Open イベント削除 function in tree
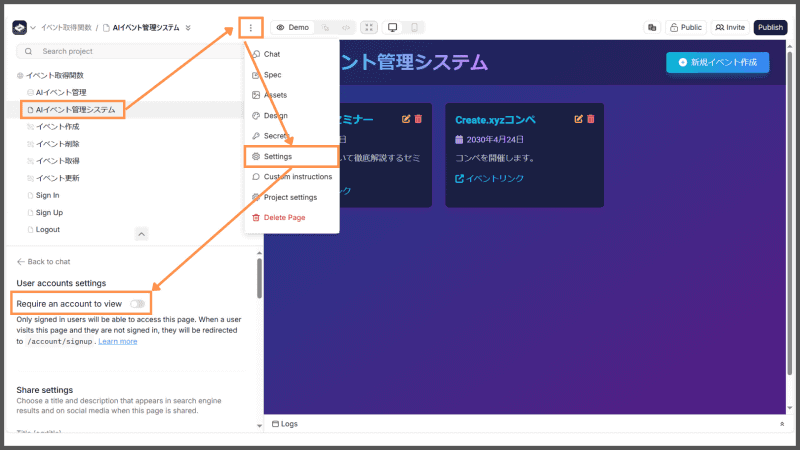 click(x=57, y=144)
